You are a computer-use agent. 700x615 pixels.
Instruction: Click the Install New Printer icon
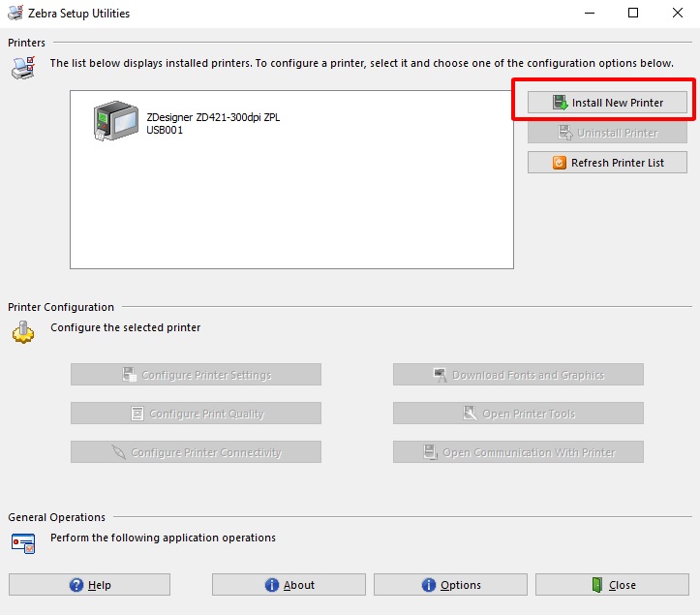pos(560,103)
